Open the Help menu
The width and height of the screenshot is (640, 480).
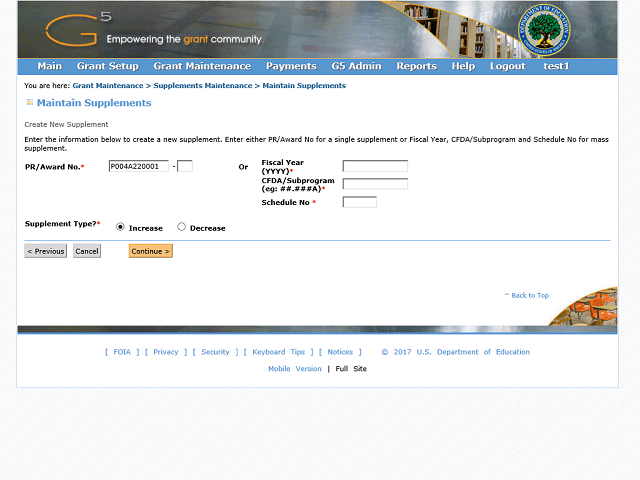pos(463,66)
